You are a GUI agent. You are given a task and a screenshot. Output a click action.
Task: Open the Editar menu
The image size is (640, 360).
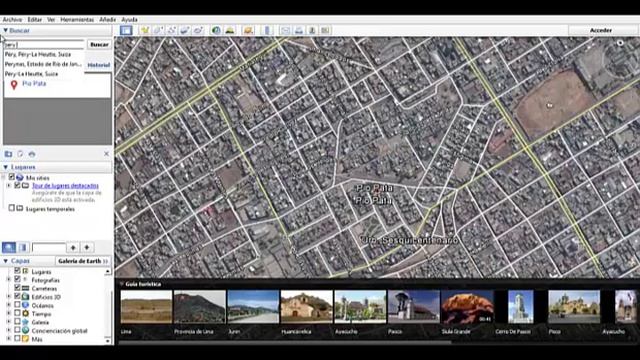[35, 19]
